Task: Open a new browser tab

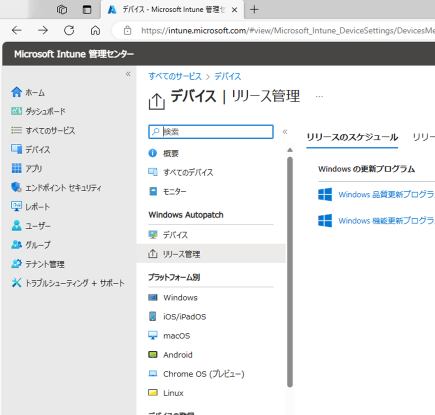Action: (x=254, y=10)
